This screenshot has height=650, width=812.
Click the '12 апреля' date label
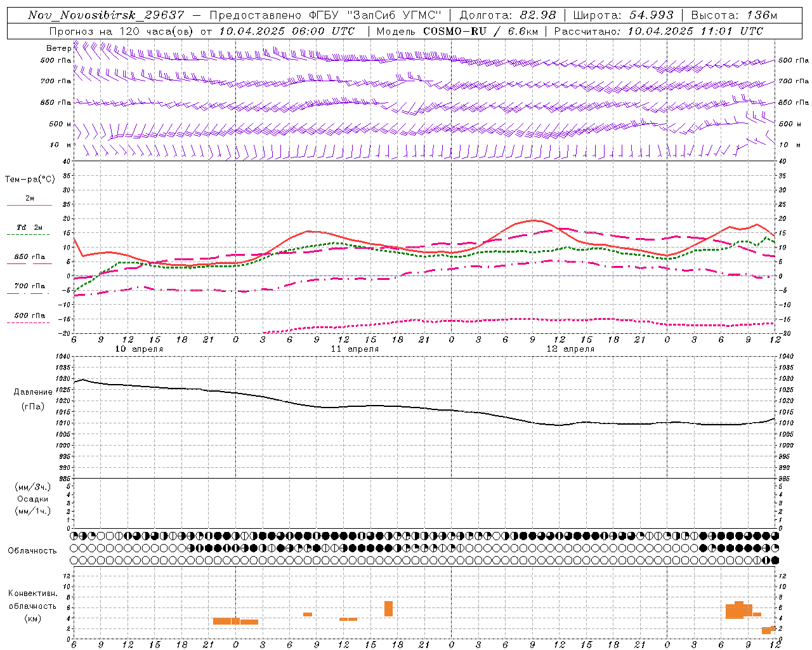click(x=570, y=349)
